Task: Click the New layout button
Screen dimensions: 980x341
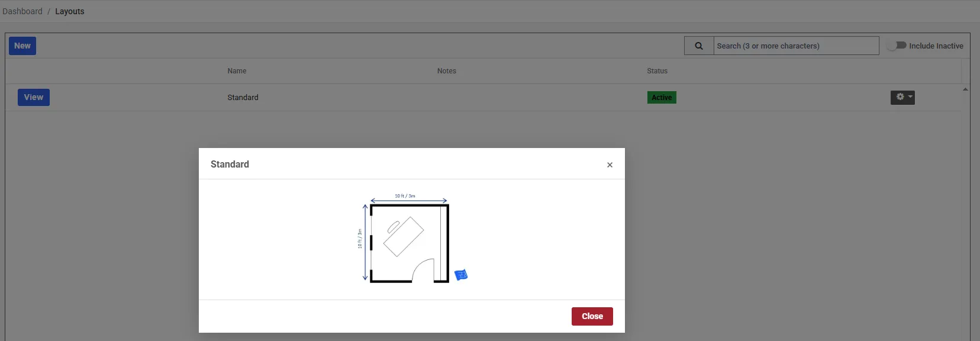Action: (22, 46)
